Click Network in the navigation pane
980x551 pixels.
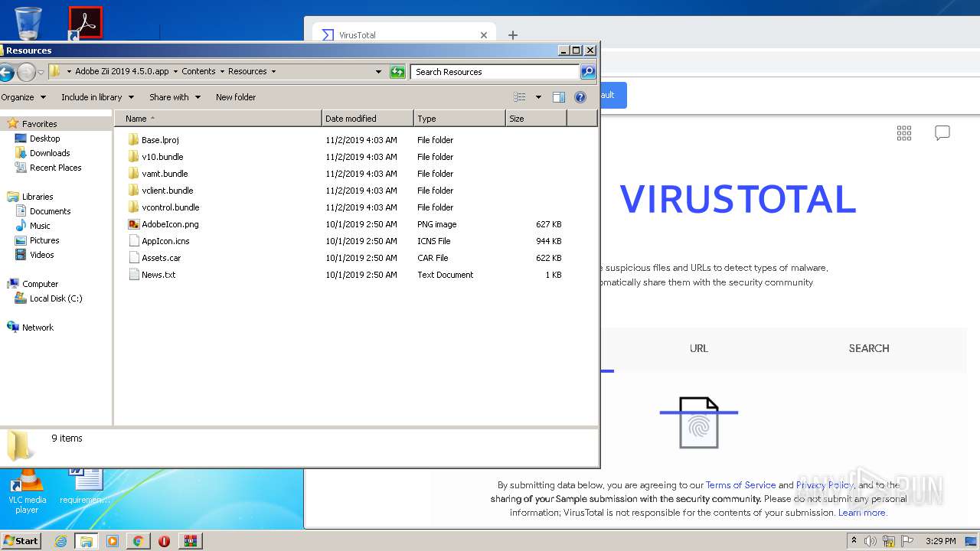pyautogui.click(x=38, y=328)
